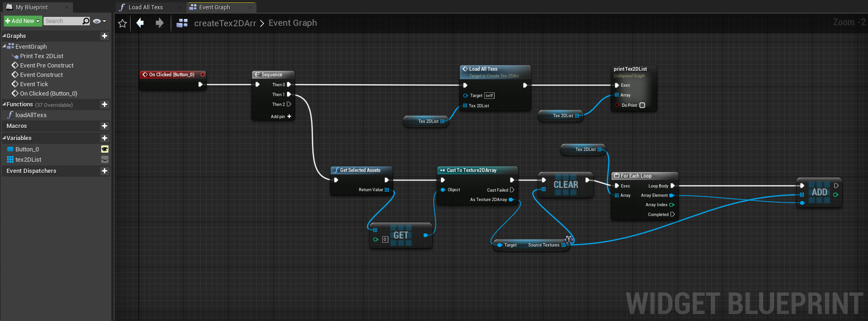The width and height of the screenshot is (868, 321).
Task: Toggle tex2DList variable visibility eye
Action: tap(105, 160)
